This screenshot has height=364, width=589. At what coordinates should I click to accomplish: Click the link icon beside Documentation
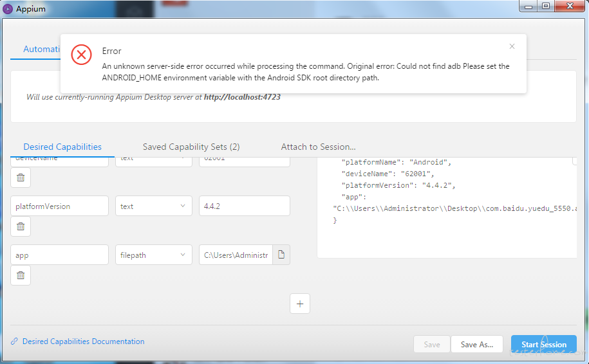pyautogui.click(x=14, y=341)
